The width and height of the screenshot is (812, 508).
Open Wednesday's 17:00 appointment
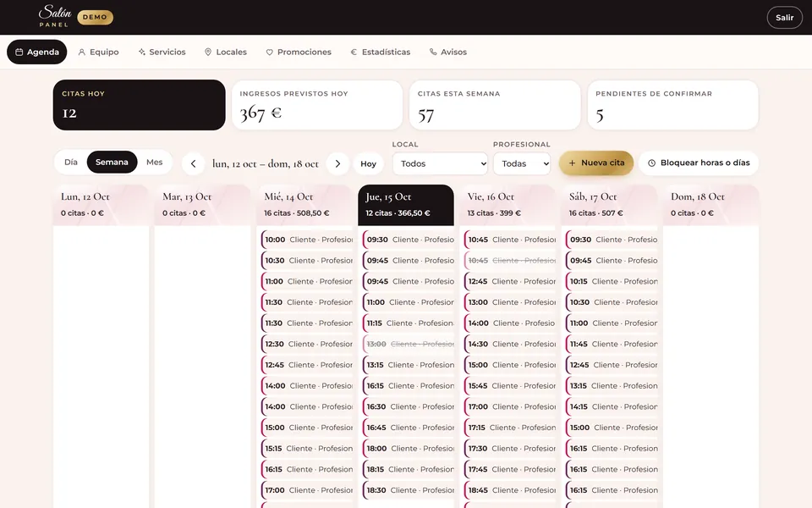click(306, 490)
